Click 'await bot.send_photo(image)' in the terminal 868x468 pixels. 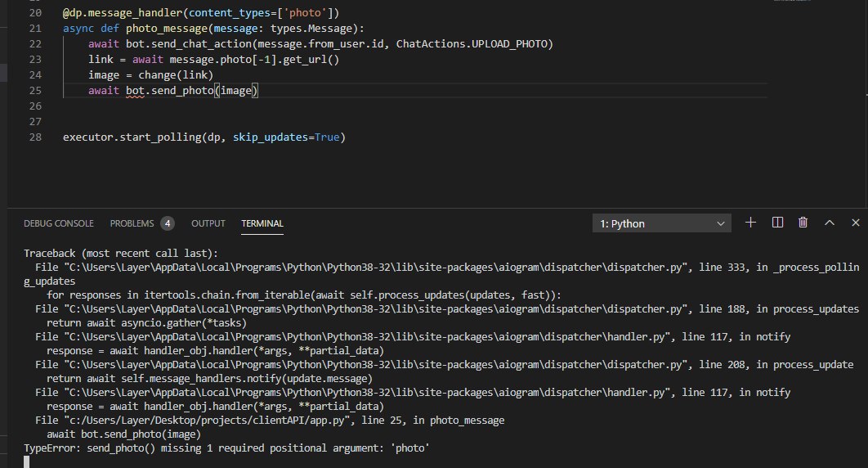(x=123, y=434)
